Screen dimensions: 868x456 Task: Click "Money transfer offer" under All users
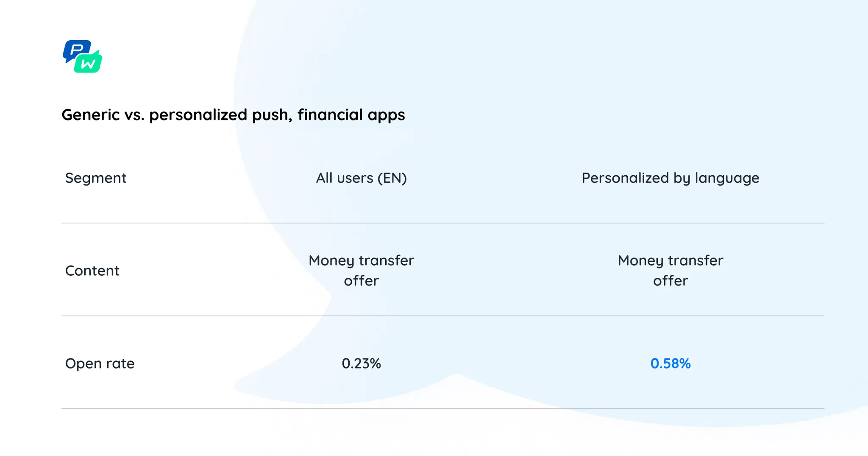(361, 271)
